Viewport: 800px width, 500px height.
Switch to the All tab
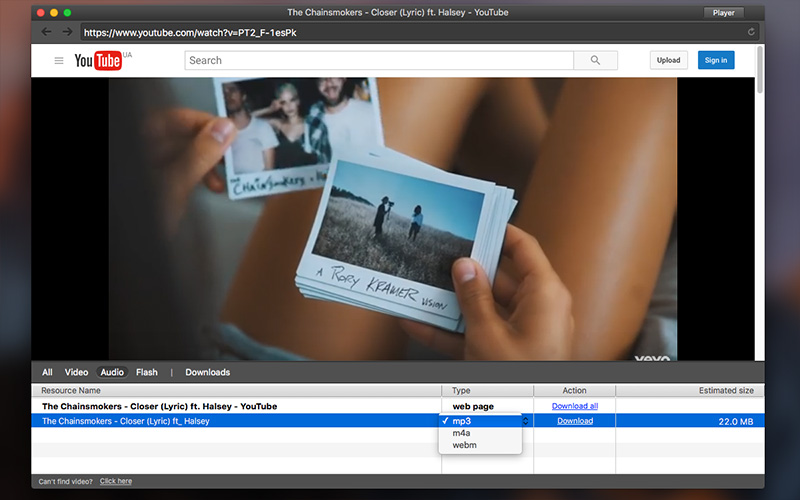[x=47, y=372]
